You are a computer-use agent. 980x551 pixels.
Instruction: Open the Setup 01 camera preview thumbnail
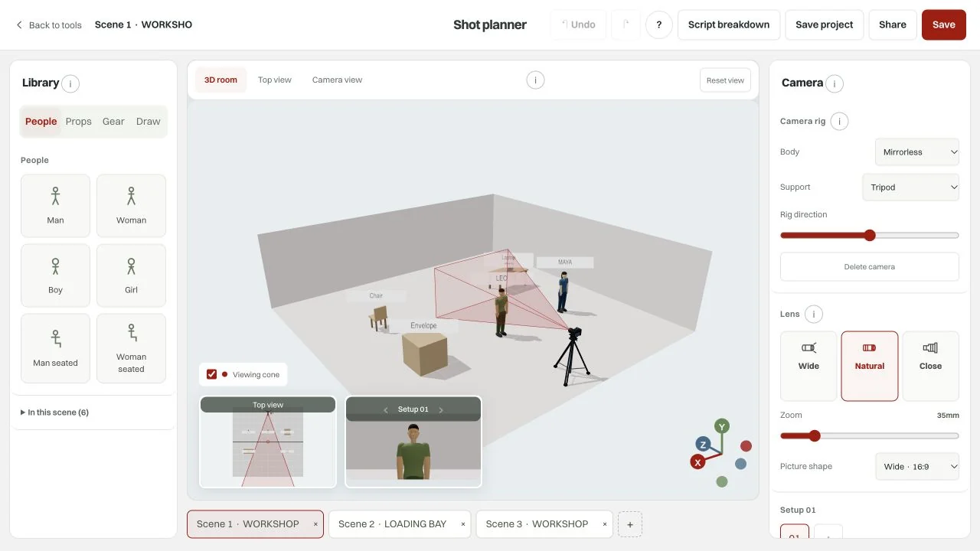[413, 442]
